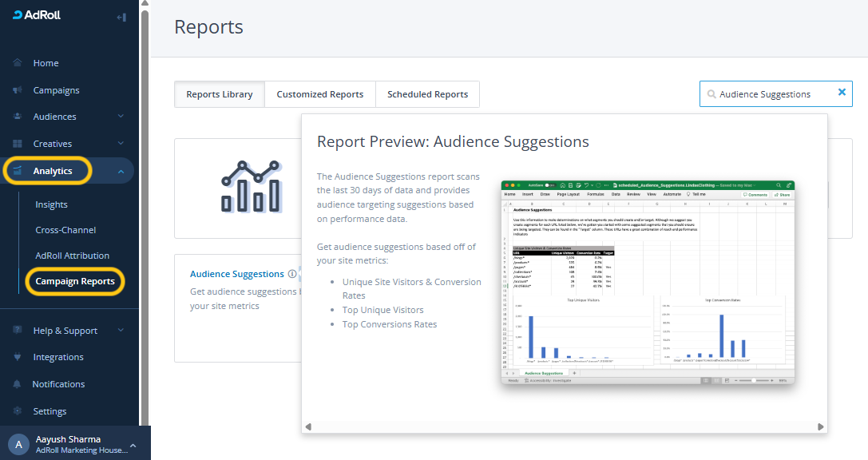Switch to the Customized Reports tab
The image size is (868, 460).
click(x=319, y=94)
